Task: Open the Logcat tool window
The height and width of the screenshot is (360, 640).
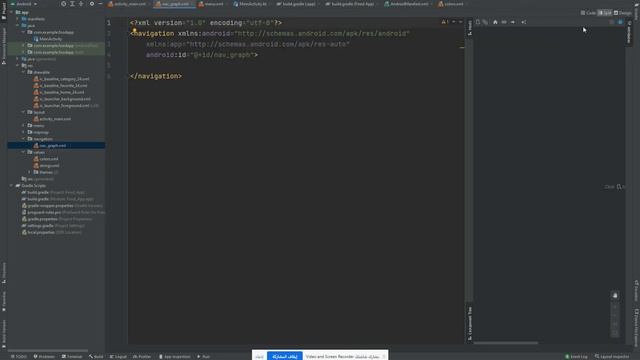Action: (119, 356)
